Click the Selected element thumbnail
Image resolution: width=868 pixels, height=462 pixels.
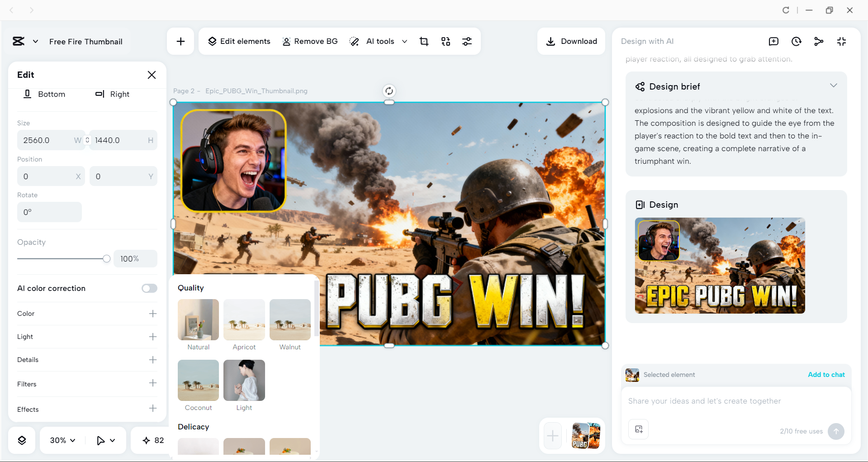[x=632, y=375]
